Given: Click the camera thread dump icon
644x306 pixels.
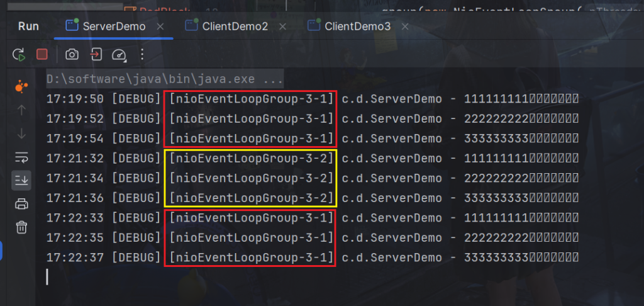Looking at the screenshot, I should coord(72,55).
